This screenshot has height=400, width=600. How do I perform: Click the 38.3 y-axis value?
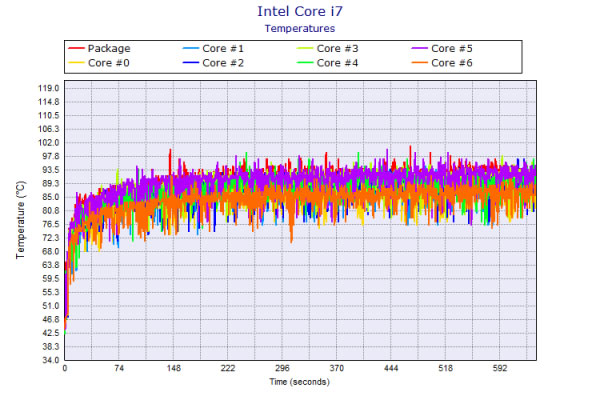click(x=49, y=347)
